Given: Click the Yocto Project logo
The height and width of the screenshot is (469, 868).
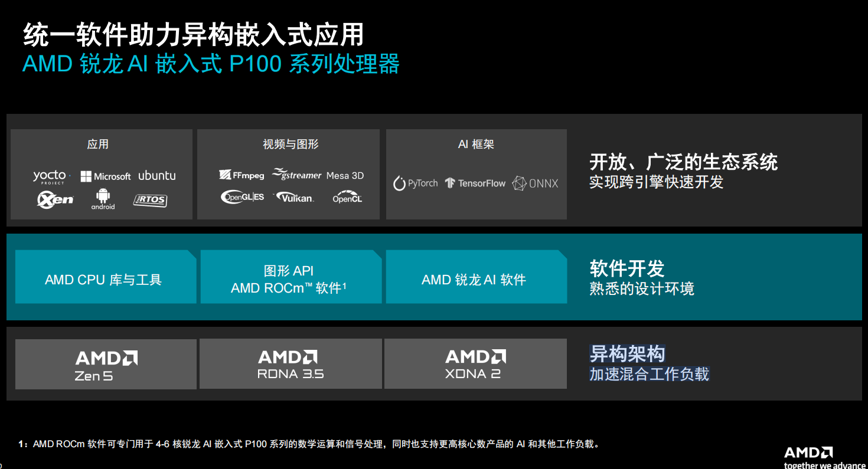Looking at the screenshot, I should coord(52,177).
